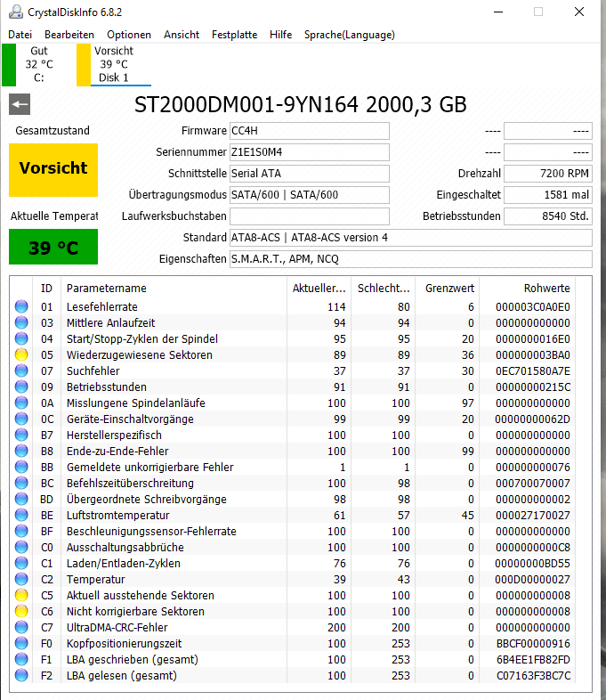Click the Grenzwert column header

pos(447,289)
